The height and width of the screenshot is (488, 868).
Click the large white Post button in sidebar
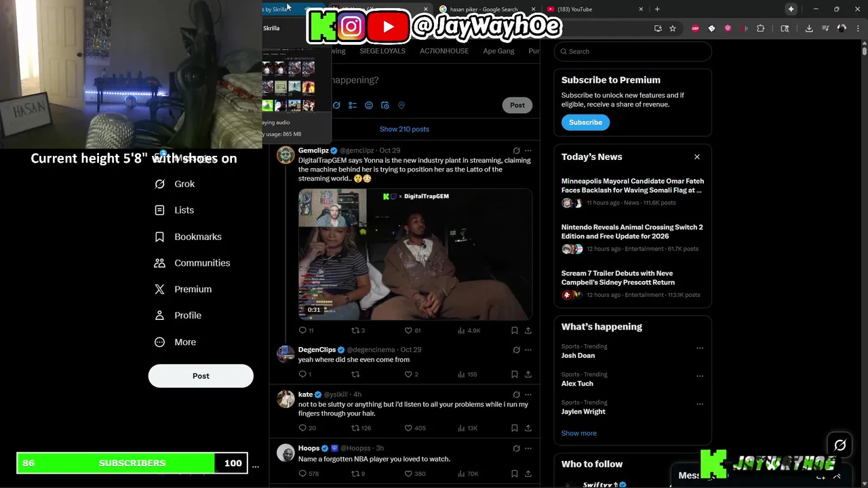201,375
